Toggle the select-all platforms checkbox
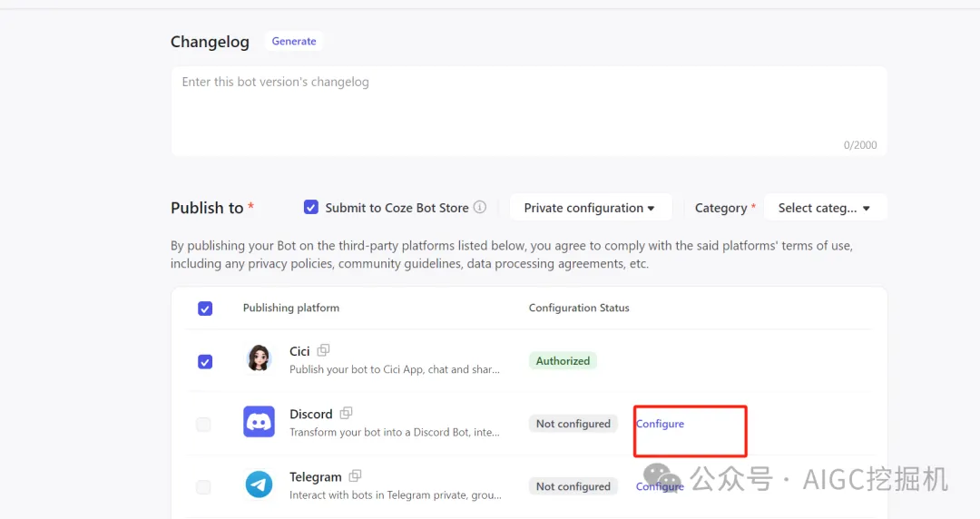This screenshot has height=519, width=980. click(x=205, y=308)
